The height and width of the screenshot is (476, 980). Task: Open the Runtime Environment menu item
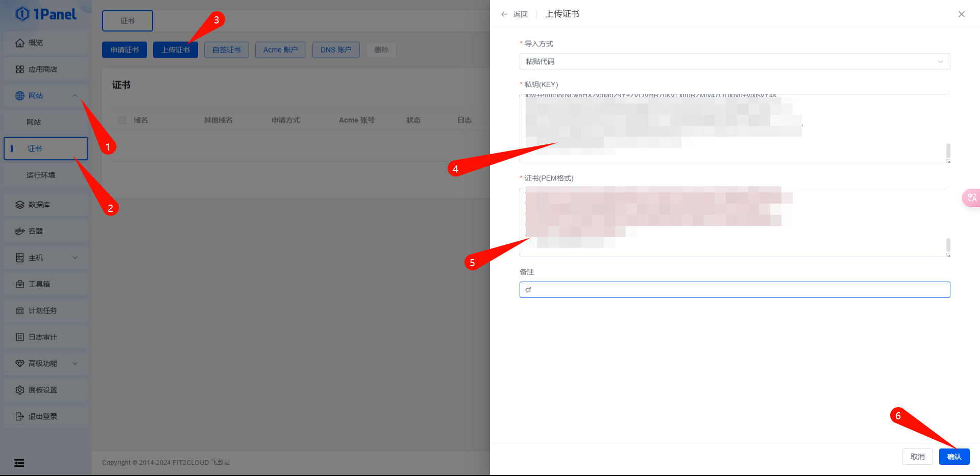(41, 175)
